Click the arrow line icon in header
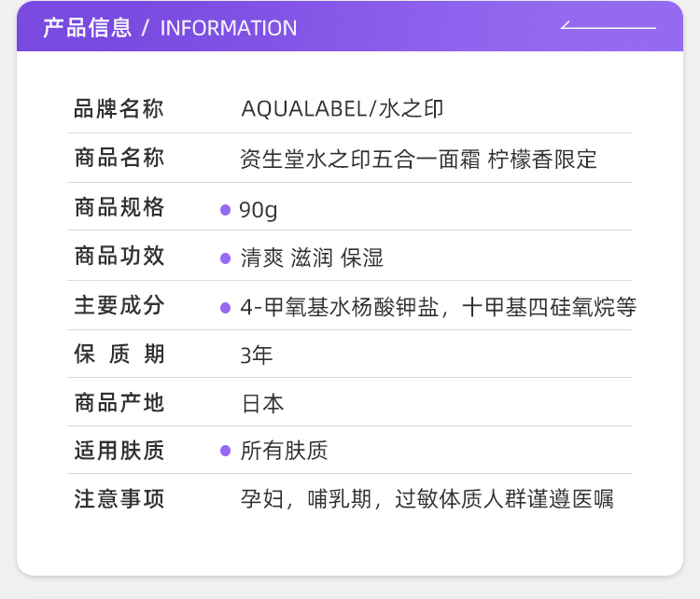The image size is (700, 599). coord(608,25)
